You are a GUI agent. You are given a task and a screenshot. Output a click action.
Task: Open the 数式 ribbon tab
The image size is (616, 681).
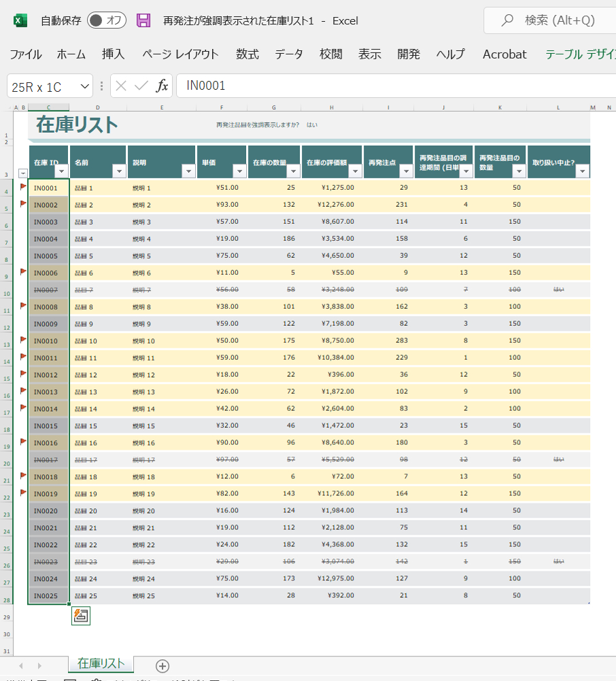click(x=247, y=54)
